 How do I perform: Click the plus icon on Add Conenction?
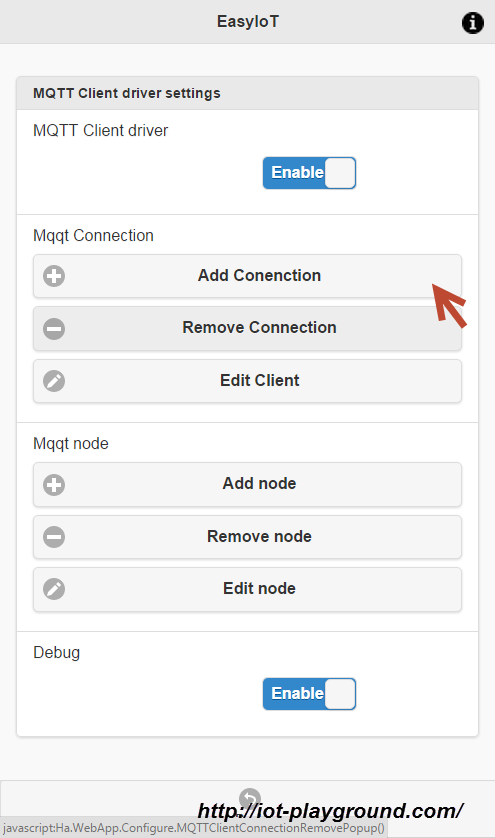[x=54, y=276]
